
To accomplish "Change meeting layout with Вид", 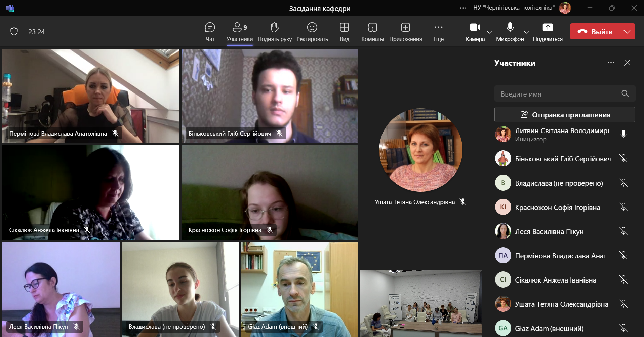I will pos(344,32).
